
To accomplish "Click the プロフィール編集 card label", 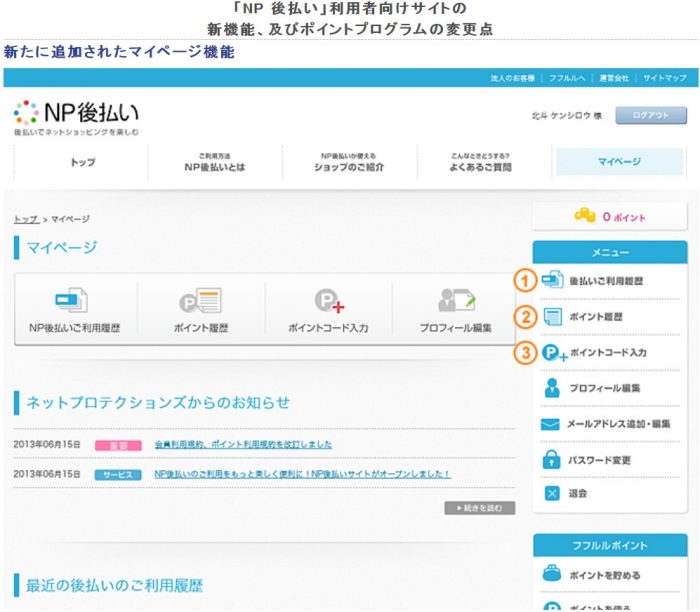I will point(456,328).
